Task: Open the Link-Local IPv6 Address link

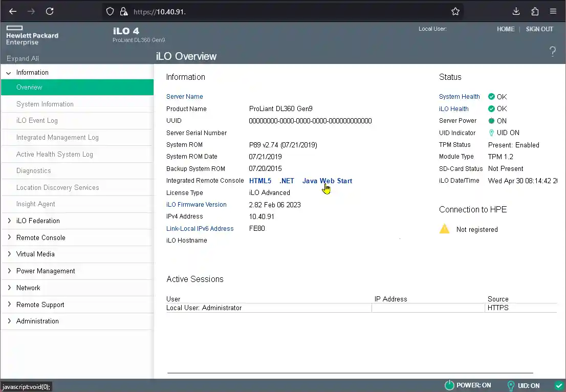Action: pos(200,228)
